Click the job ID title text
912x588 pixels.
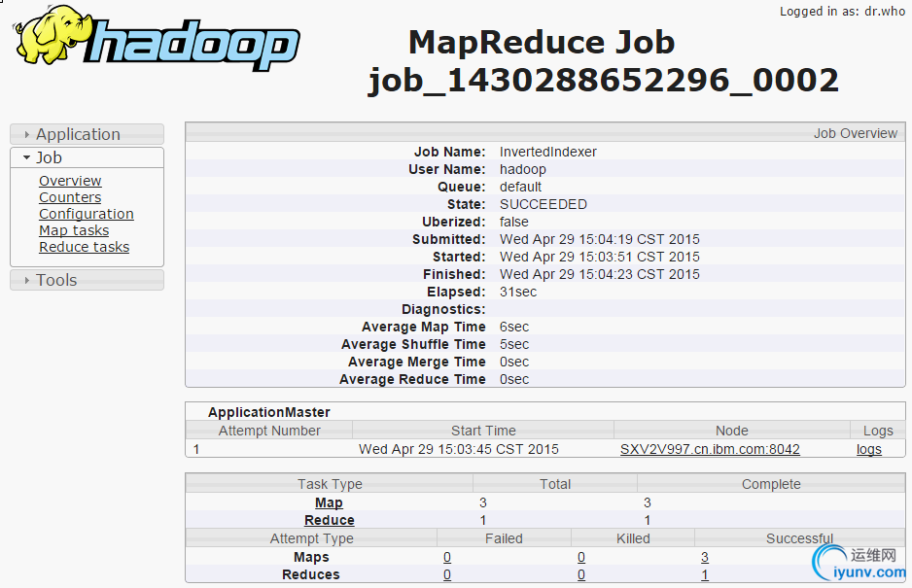pyautogui.click(x=603, y=81)
